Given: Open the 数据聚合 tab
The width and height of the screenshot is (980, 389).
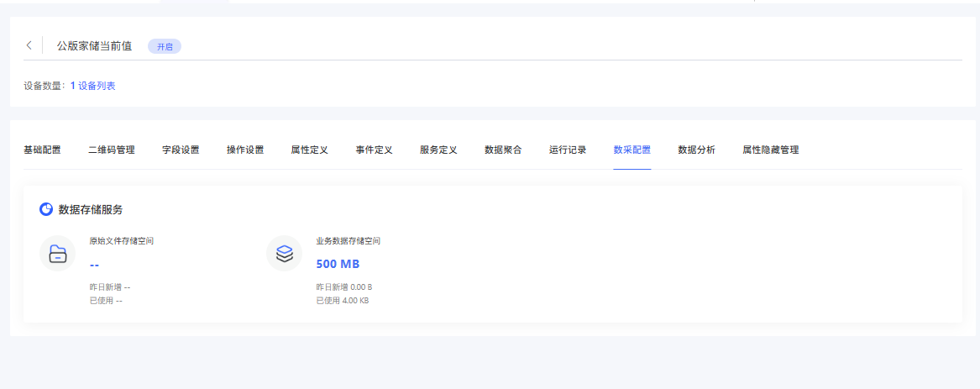Looking at the screenshot, I should pos(503,150).
